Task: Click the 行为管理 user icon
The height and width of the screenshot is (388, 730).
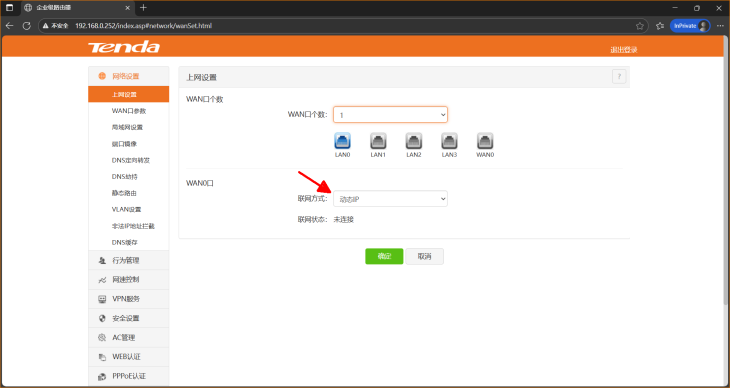Action: pyautogui.click(x=102, y=261)
